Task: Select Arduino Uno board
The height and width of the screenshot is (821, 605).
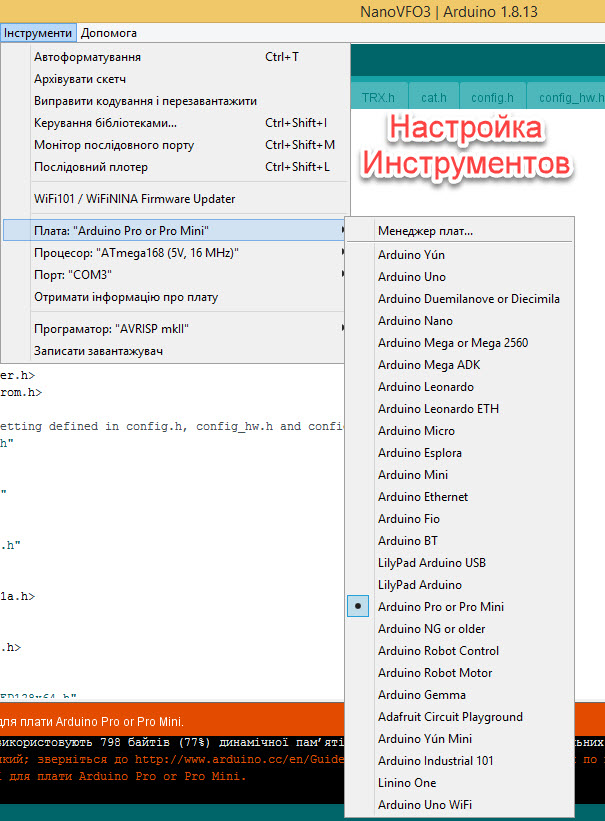Action: tap(412, 277)
